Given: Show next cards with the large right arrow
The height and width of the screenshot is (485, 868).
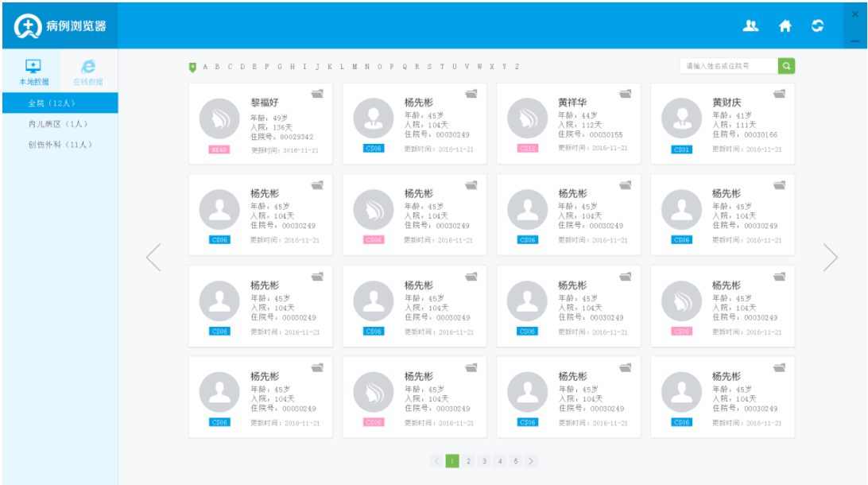Looking at the screenshot, I should (x=831, y=257).
